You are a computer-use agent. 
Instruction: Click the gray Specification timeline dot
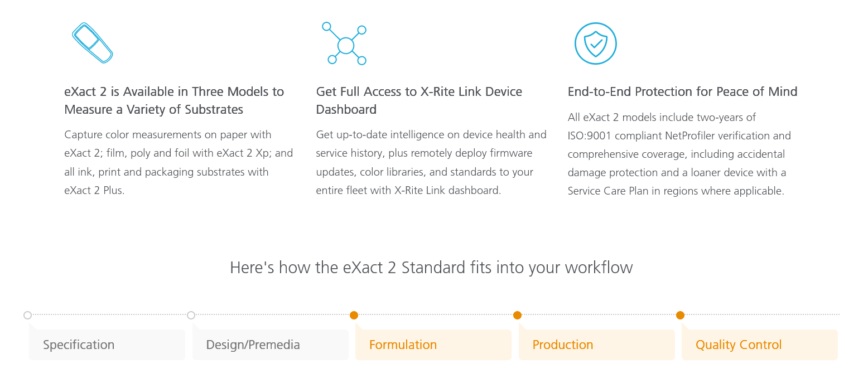click(x=28, y=315)
